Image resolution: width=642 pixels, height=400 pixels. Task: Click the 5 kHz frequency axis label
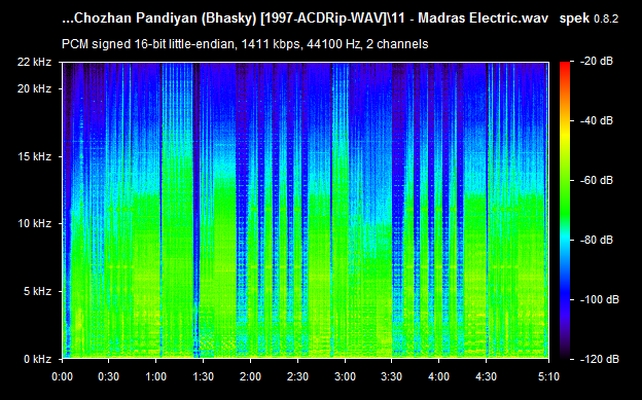tap(37, 292)
